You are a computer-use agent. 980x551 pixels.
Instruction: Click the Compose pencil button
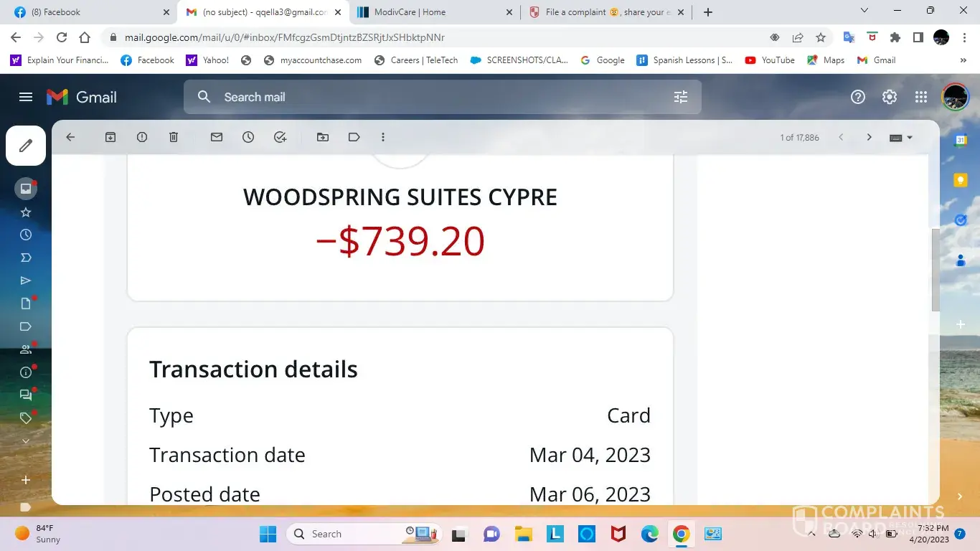pyautogui.click(x=26, y=146)
